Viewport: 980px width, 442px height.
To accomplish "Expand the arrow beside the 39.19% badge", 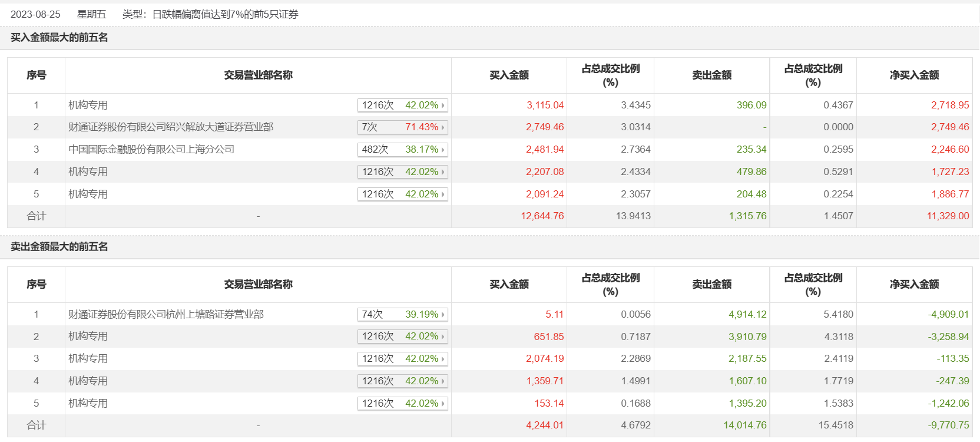I will pos(443,315).
